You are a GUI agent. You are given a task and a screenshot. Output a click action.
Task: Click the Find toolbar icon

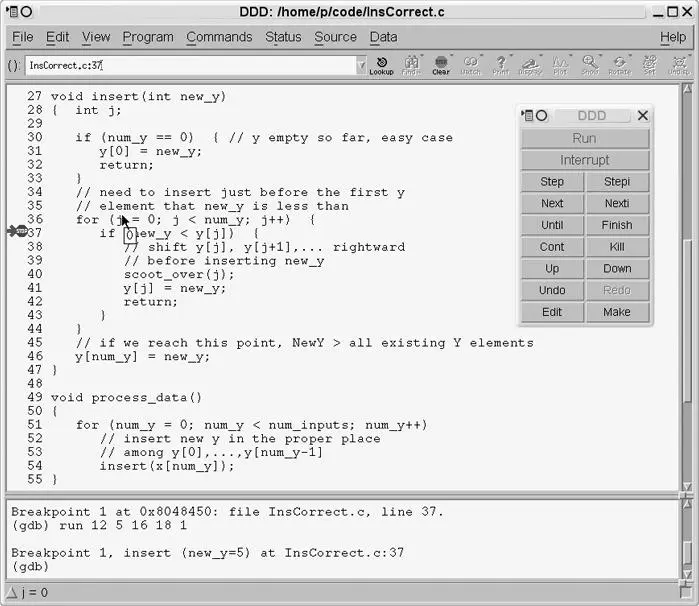pos(411,66)
